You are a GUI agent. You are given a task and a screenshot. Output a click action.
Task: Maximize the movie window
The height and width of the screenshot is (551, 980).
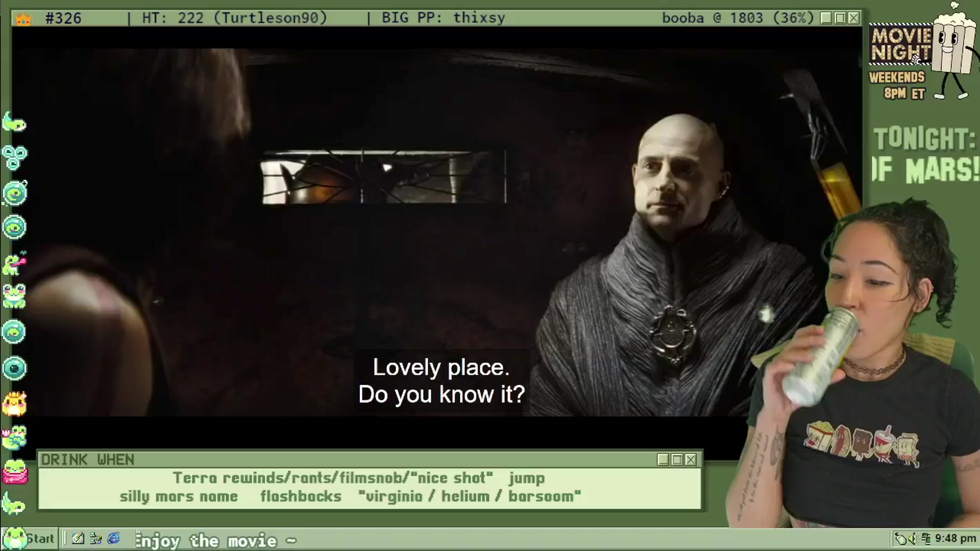click(x=840, y=18)
